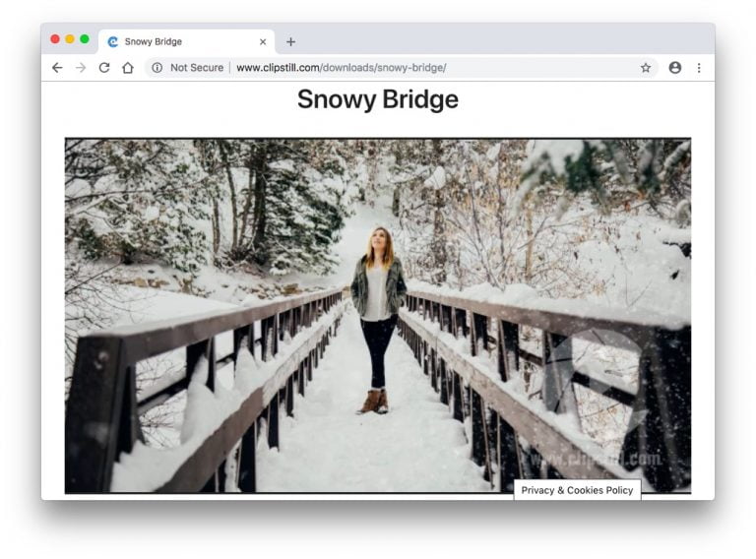Open a new browser tab
Image resolution: width=756 pixels, height=559 pixels.
point(290,42)
